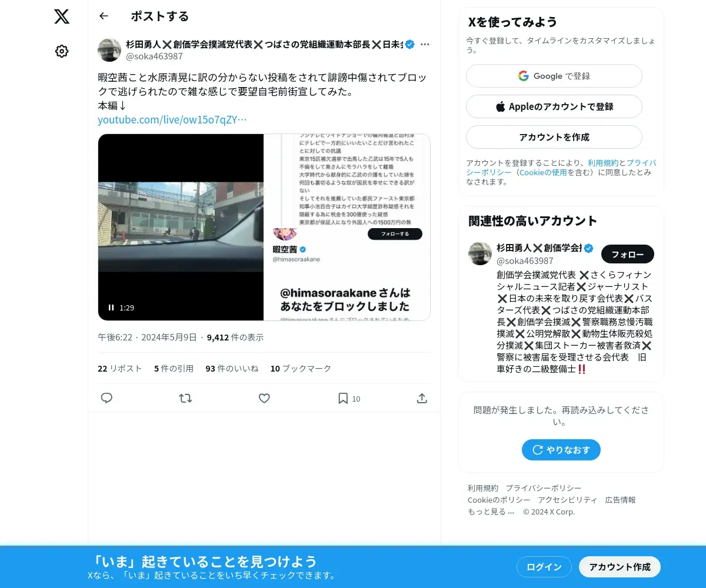Follow the account via フォロー button

click(x=628, y=254)
